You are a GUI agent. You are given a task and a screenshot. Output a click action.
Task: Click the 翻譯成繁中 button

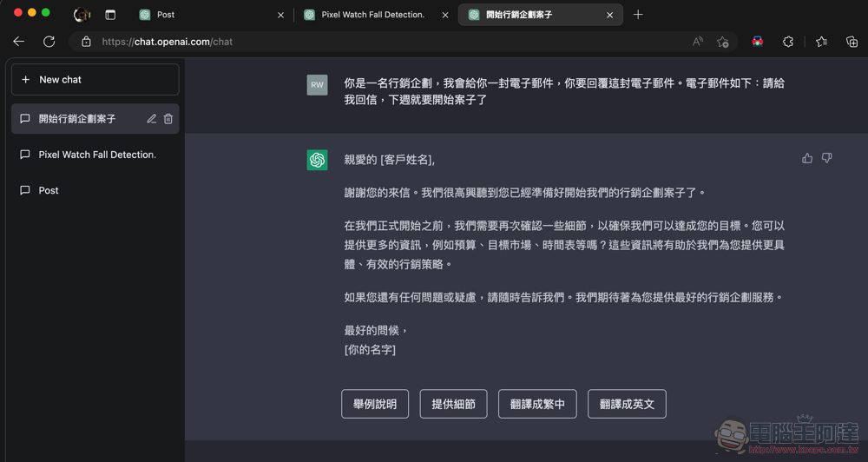pyautogui.click(x=537, y=404)
